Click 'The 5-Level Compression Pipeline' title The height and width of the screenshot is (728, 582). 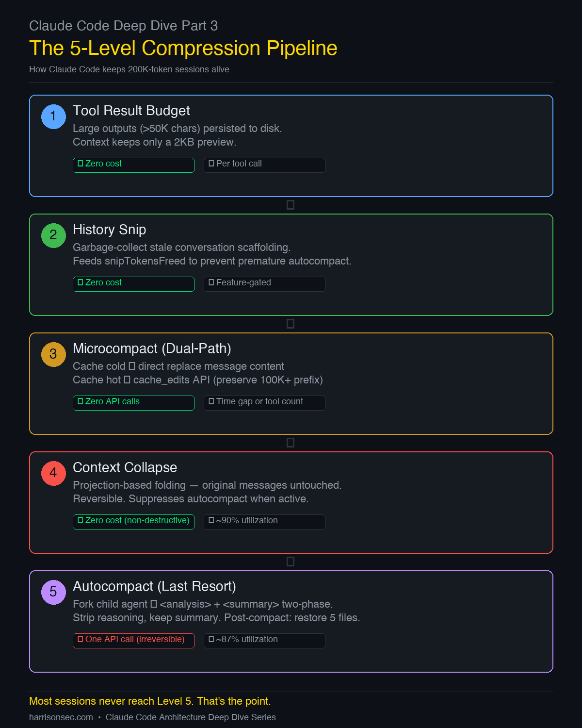click(x=183, y=48)
